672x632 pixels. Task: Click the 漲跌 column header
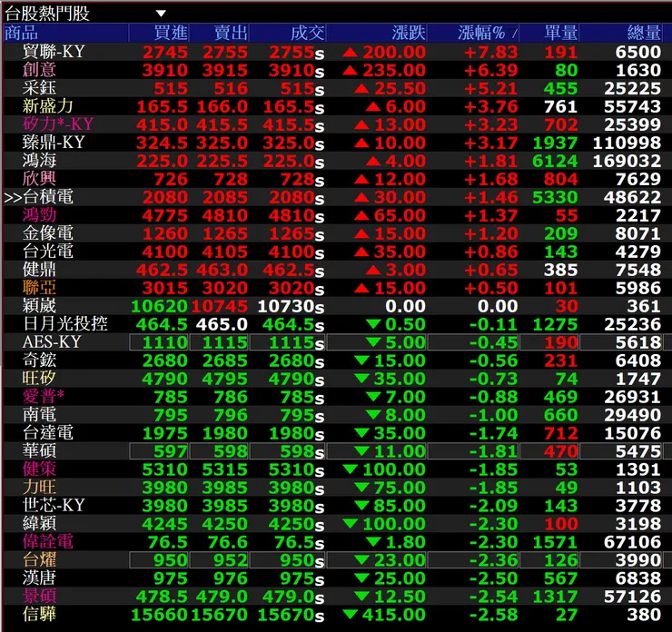[409, 33]
